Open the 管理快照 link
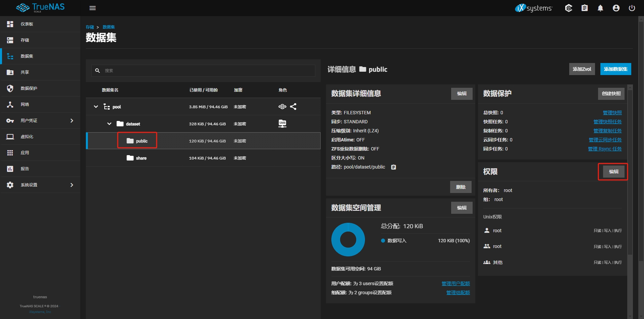 coord(612,113)
